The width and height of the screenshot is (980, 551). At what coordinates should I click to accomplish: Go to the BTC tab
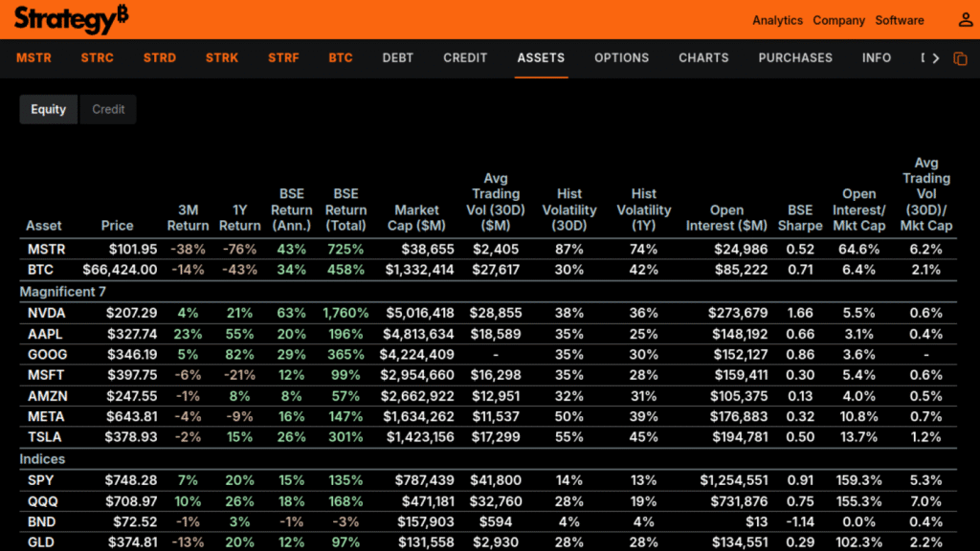click(341, 58)
